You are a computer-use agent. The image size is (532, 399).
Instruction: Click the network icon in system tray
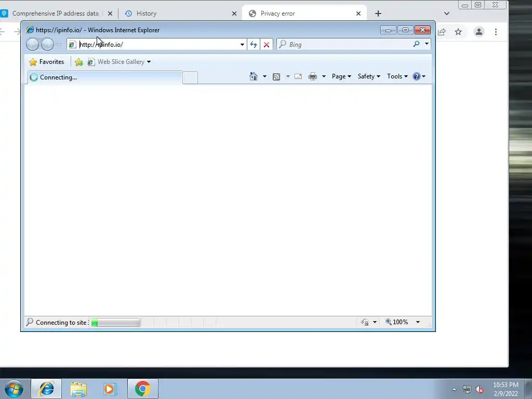pyautogui.click(x=467, y=390)
